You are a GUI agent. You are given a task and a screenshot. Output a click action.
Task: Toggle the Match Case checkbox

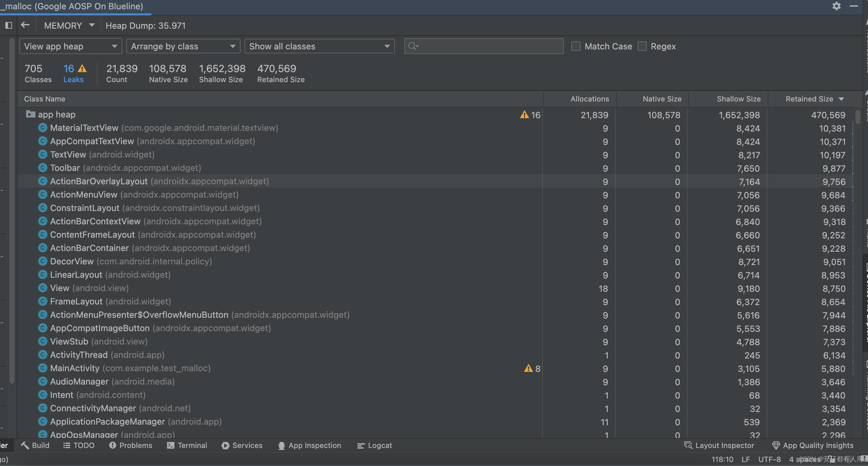[576, 46]
